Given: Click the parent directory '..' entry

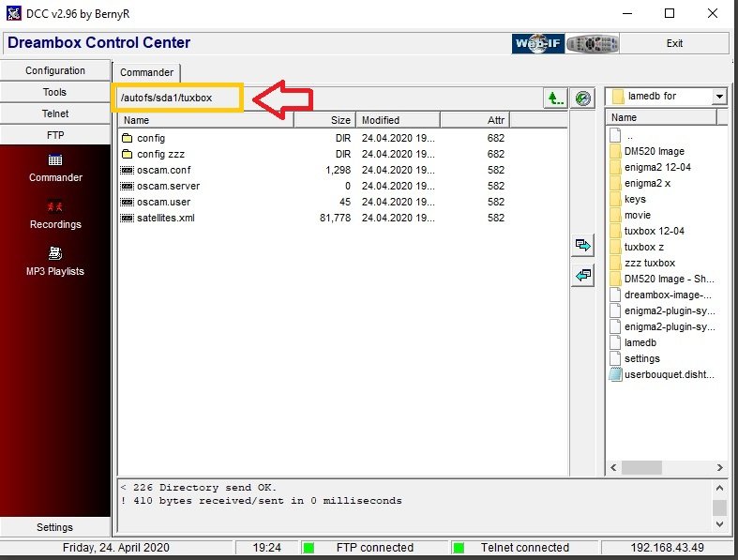Looking at the screenshot, I should [x=630, y=136].
